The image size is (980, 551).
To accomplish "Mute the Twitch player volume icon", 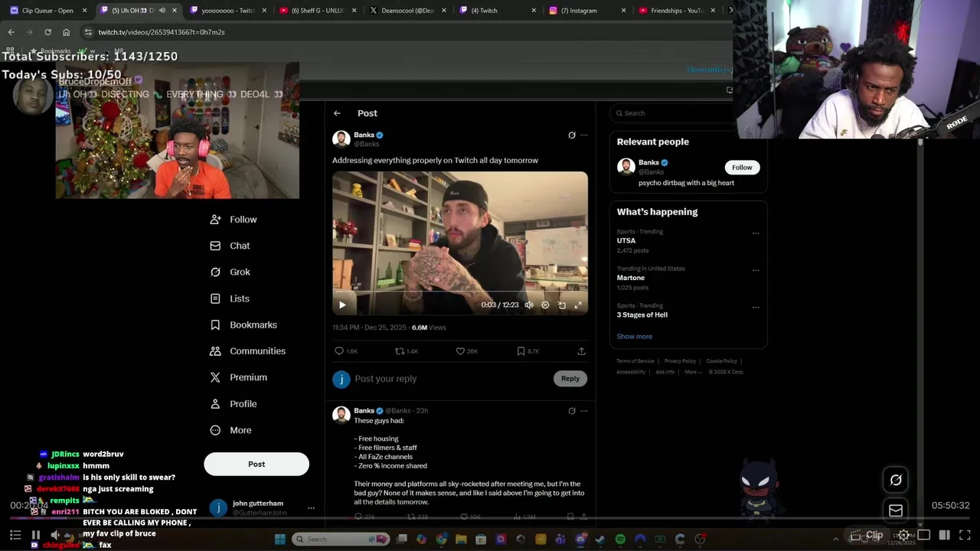I will pos(55,535).
